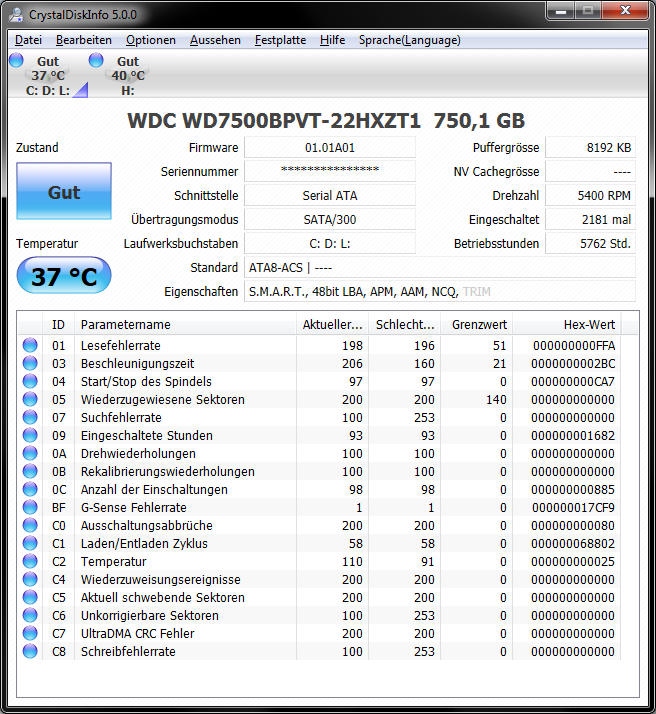Open the Aussehen menu
Image resolution: width=656 pixels, height=714 pixels.
coord(215,40)
